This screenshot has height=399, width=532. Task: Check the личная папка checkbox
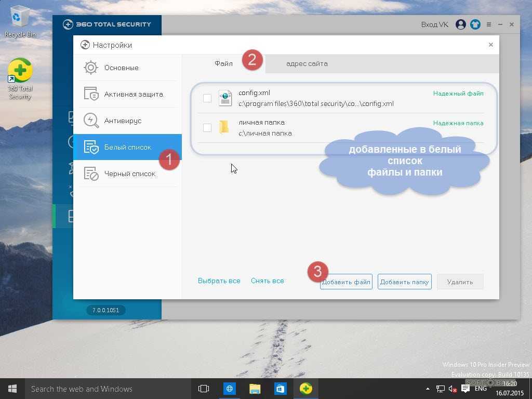pos(207,128)
